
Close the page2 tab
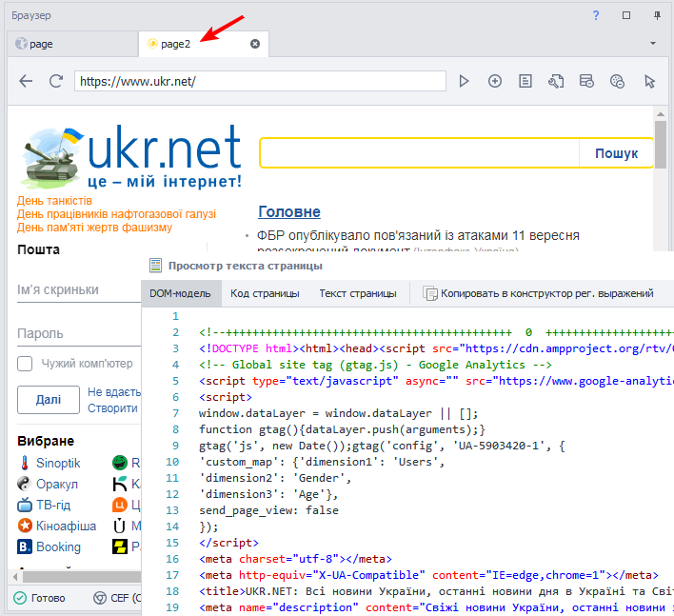(x=255, y=44)
